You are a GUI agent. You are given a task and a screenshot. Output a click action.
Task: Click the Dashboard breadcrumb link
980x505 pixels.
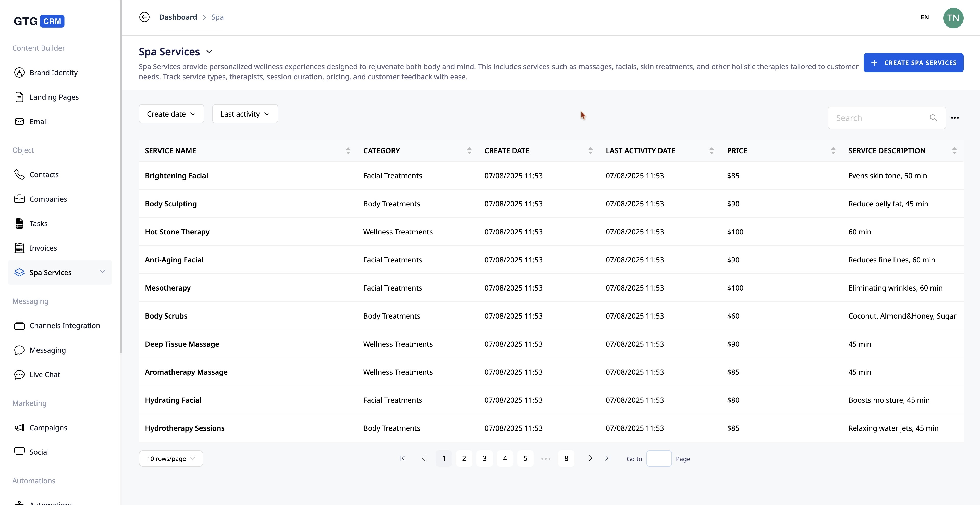(x=178, y=17)
